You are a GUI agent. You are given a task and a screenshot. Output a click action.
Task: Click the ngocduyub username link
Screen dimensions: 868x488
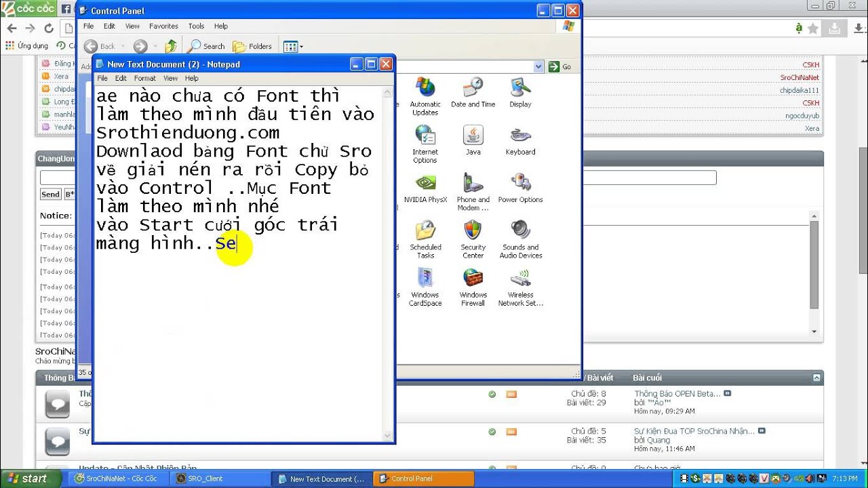[802, 115]
